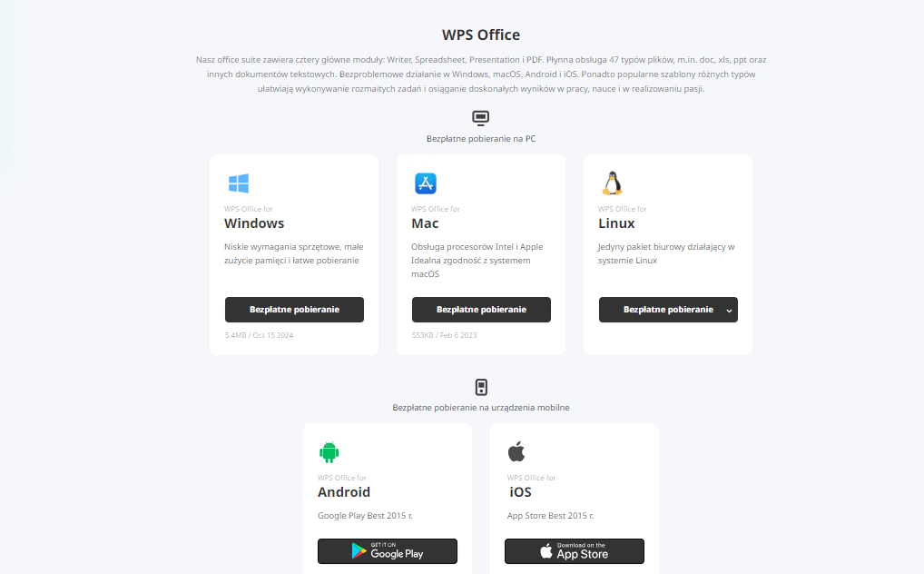Click 'Bezpłatne pobieranie na urządzenia mobilne' label
Image resolution: width=924 pixels, height=574 pixels.
[481, 408]
